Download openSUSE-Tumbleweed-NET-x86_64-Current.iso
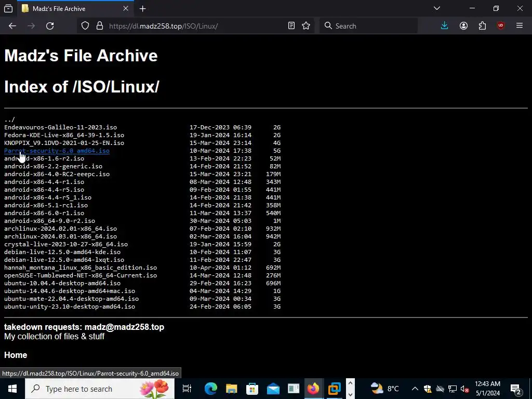Viewport: 532px width, 399px height. click(x=81, y=275)
